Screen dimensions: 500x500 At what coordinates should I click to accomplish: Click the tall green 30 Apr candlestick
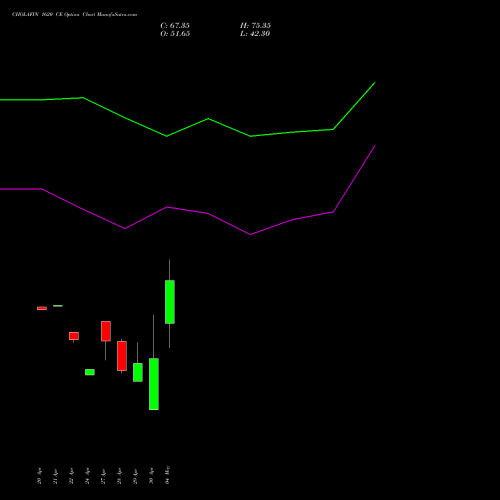tap(154, 384)
